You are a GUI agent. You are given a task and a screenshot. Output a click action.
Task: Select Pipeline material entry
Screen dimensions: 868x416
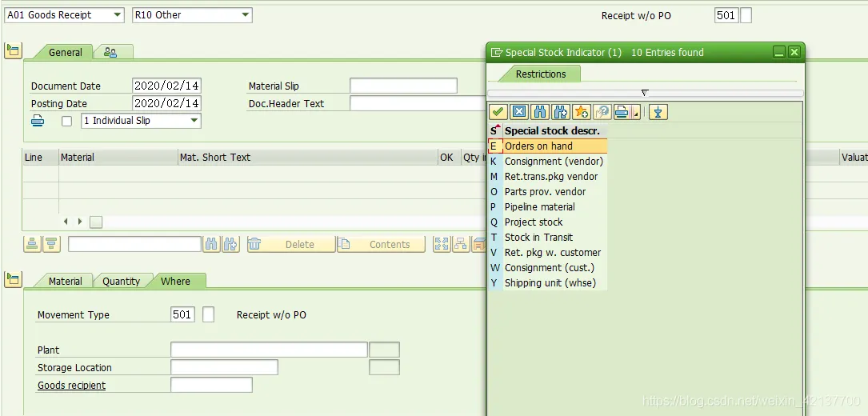[547, 206]
